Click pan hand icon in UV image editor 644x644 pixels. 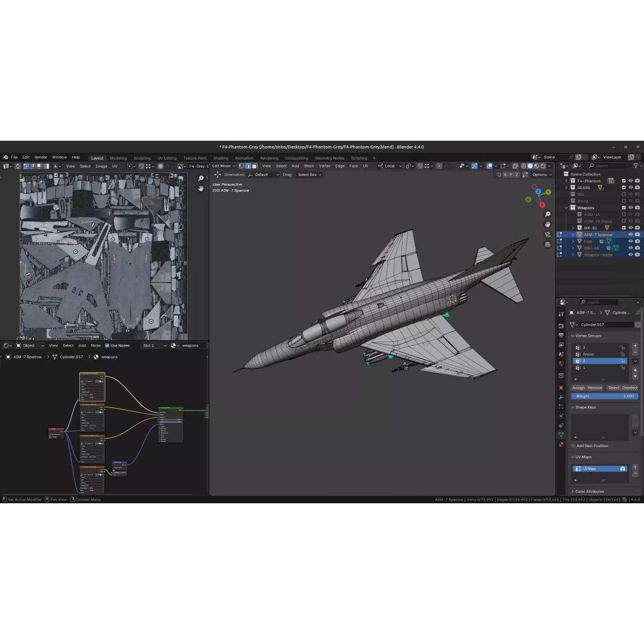point(201,188)
